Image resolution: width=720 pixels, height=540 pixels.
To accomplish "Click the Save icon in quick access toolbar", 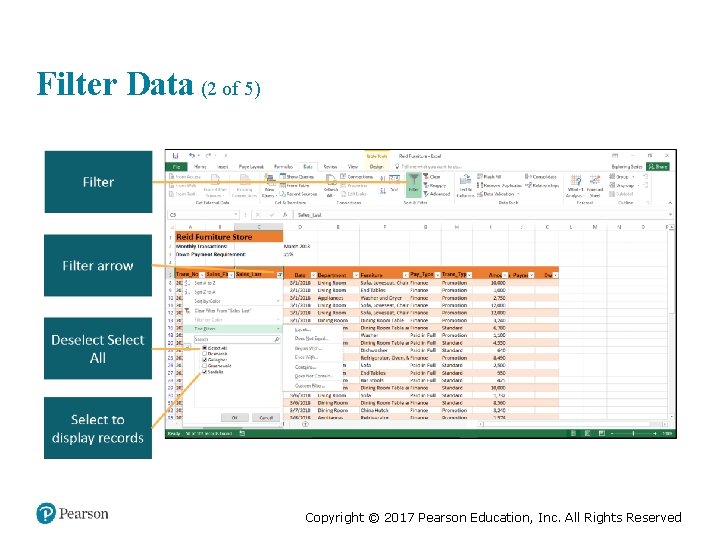I will pos(175,156).
